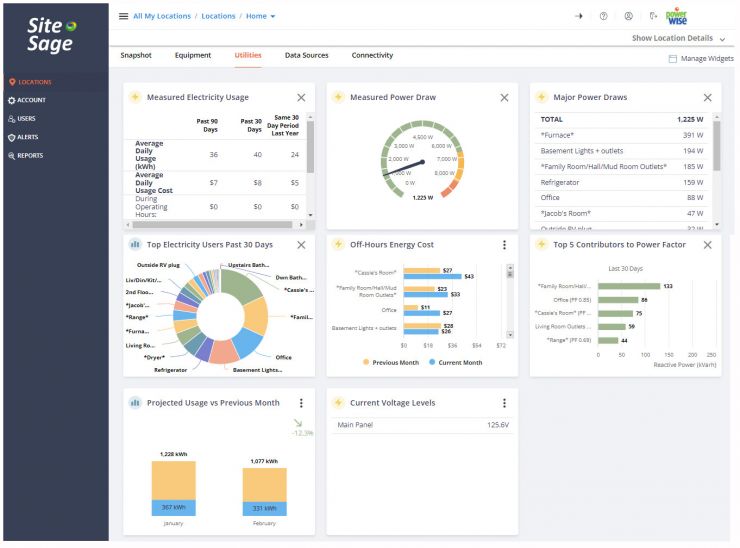Click the All My Locations breadcrumb
Viewport: 740px width, 548px height.
point(162,16)
